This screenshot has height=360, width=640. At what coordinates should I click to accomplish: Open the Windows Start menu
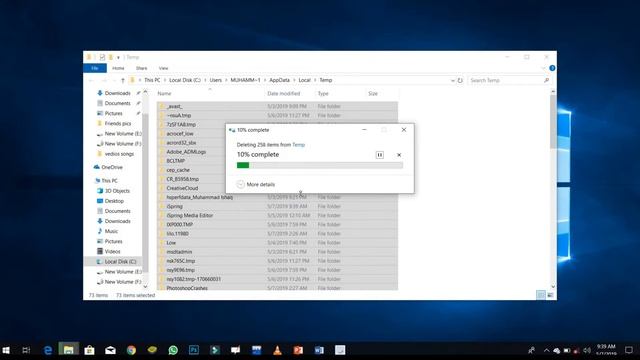pos(6,350)
